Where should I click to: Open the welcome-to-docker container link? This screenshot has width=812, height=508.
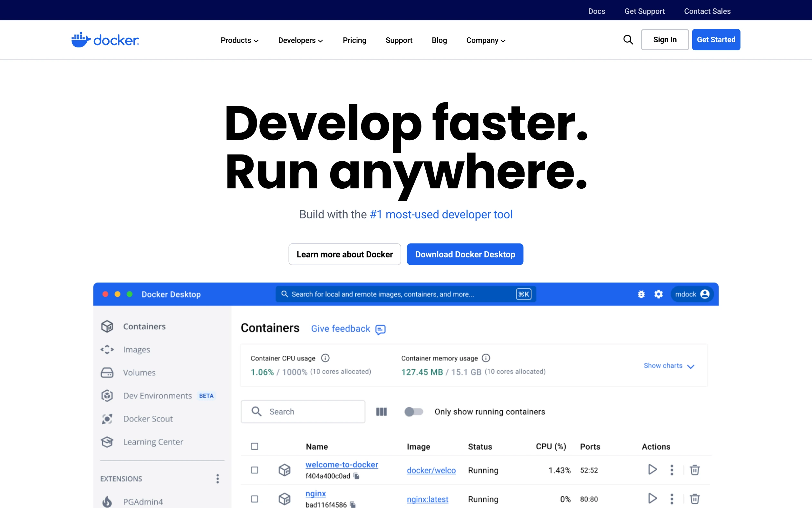342,465
